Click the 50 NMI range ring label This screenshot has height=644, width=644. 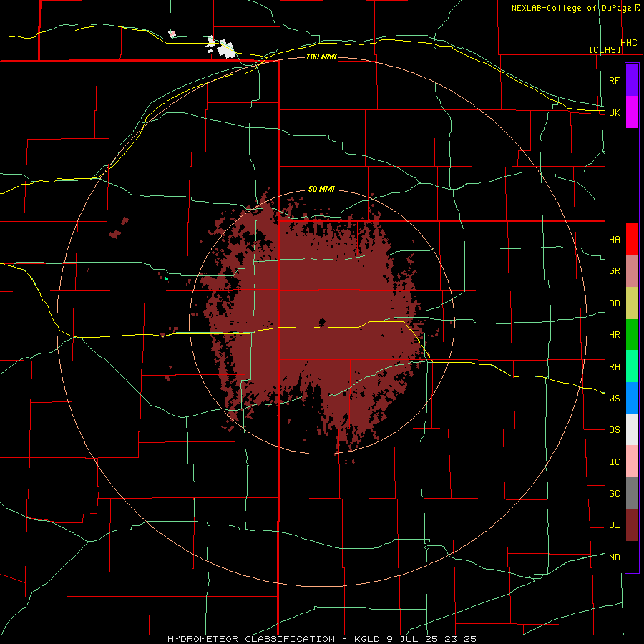pyautogui.click(x=321, y=189)
